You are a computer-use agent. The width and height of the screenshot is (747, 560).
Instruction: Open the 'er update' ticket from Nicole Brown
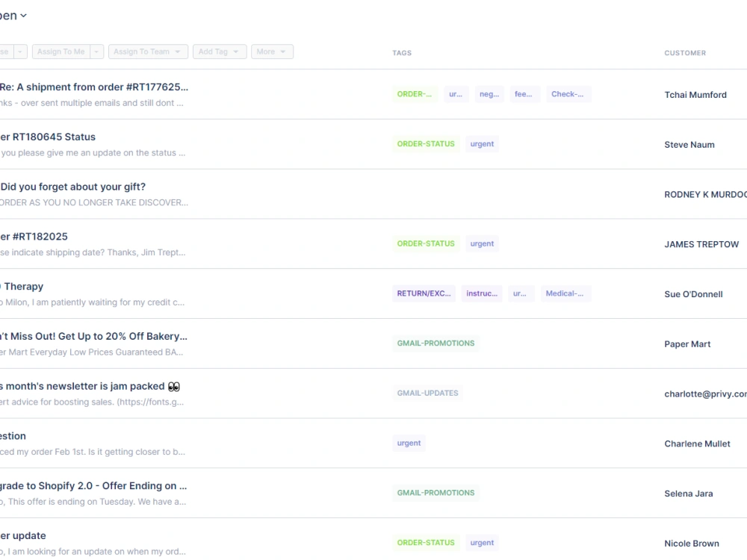[x=23, y=535]
